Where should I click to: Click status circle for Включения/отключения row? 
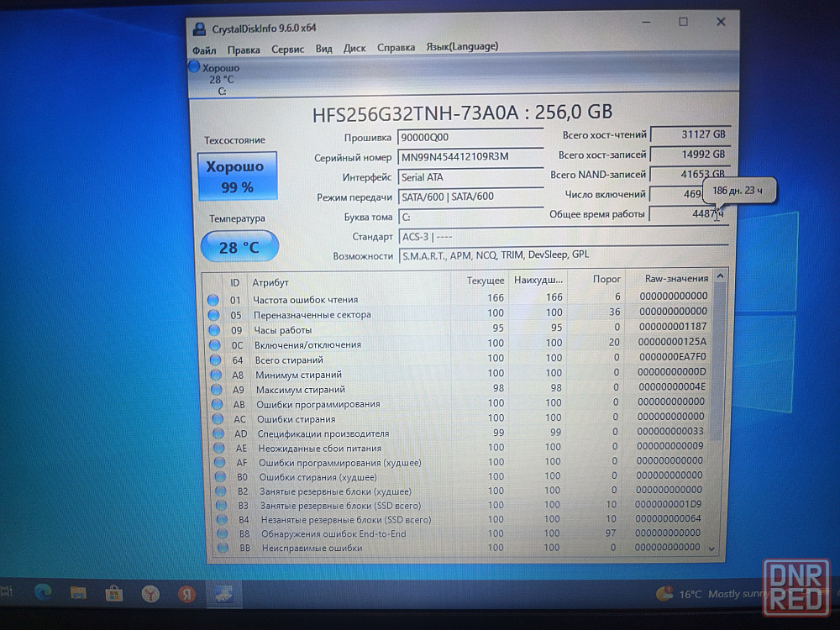point(215,345)
